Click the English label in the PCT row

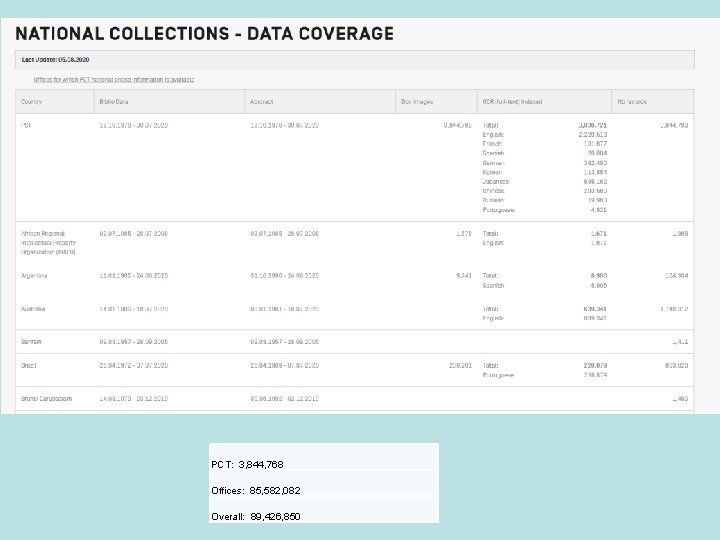(x=493, y=135)
